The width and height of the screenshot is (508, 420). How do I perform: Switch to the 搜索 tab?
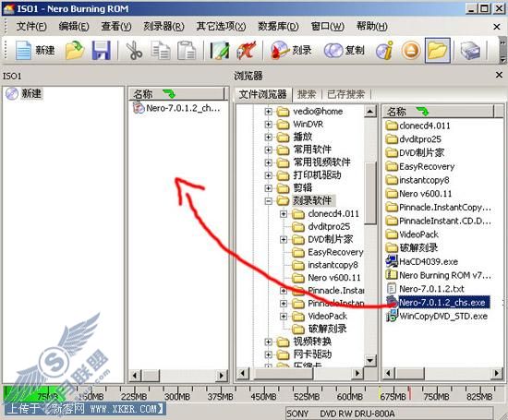coord(307,94)
